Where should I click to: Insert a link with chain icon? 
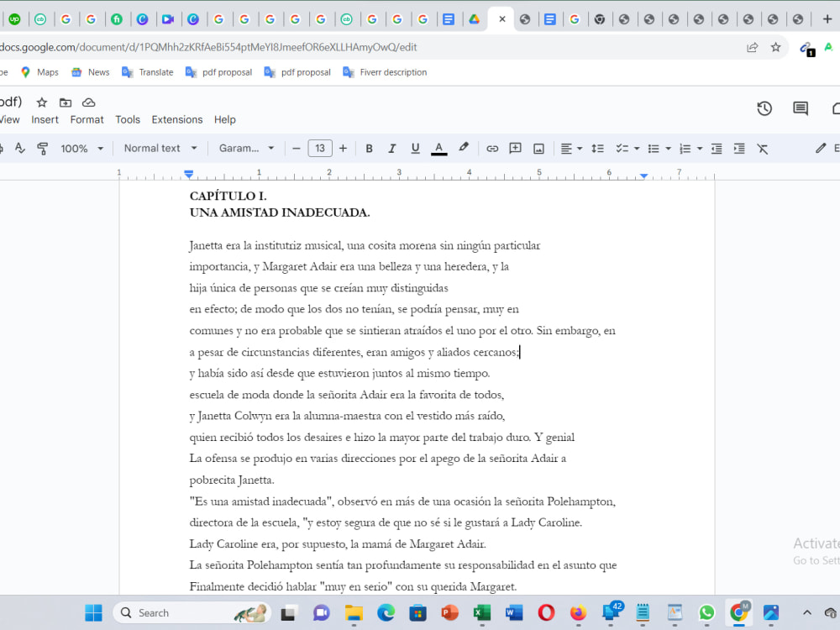[x=491, y=149]
